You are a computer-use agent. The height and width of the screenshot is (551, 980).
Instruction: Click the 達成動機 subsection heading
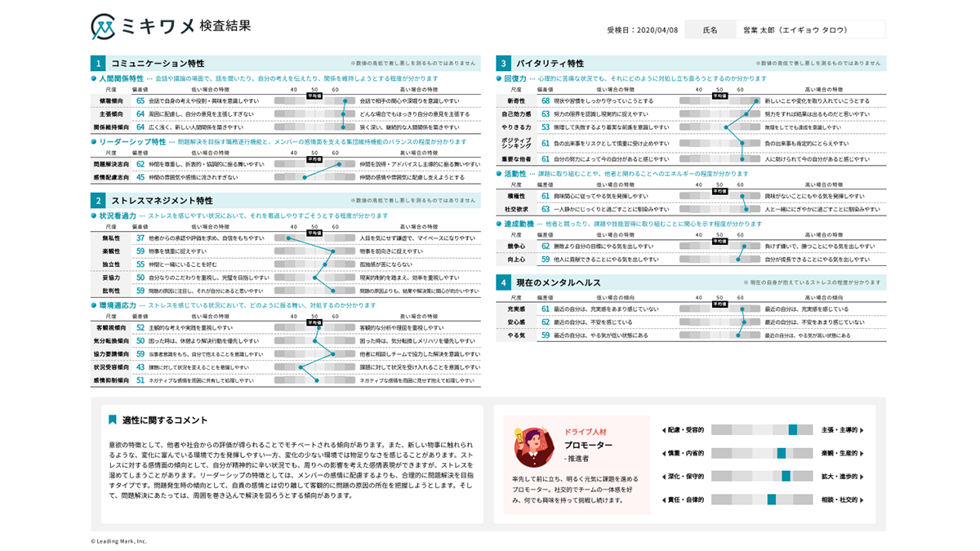click(x=519, y=224)
